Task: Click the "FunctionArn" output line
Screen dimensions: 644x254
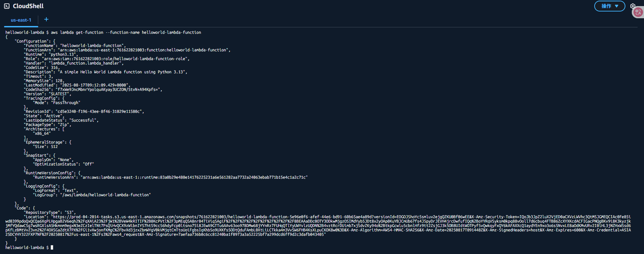Action: coord(127,50)
